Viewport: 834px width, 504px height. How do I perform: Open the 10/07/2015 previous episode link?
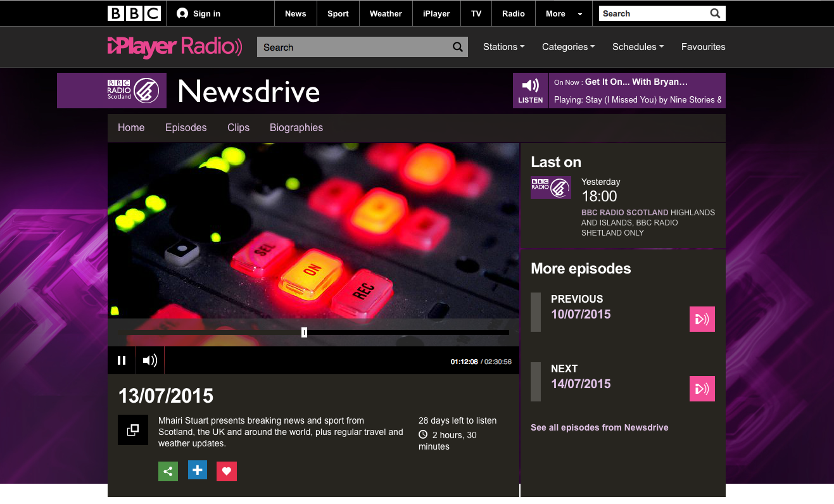(581, 314)
